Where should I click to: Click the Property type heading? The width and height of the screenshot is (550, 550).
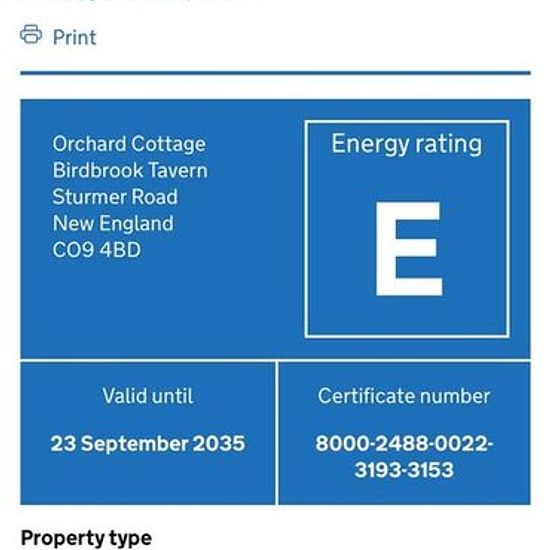pyautogui.click(x=86, y=538)
